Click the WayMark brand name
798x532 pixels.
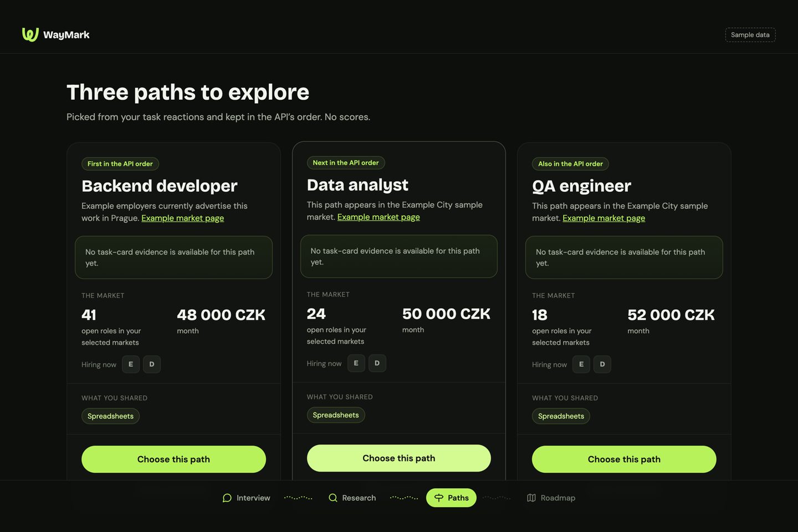coord(66,35)
